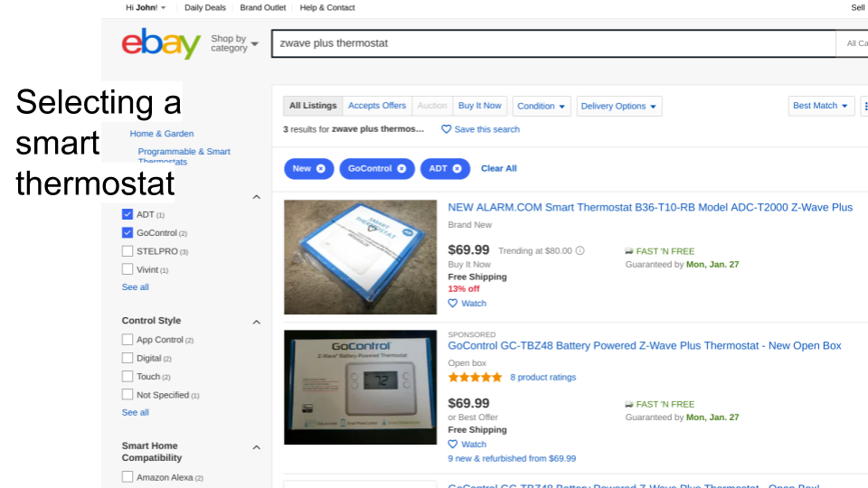Click the eBay logo
868x488 pixels.
(x=161, y=43)
